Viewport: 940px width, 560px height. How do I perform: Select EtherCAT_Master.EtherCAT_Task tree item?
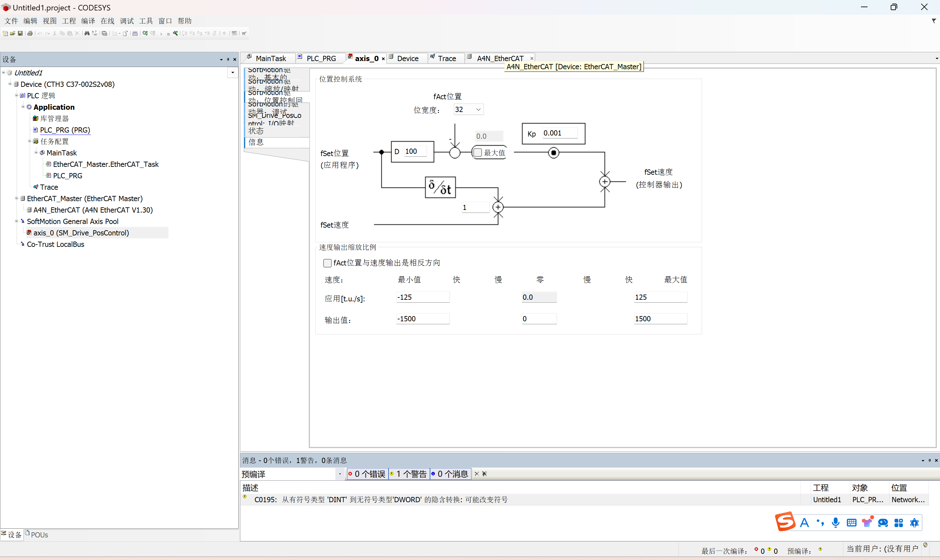point(105,164)
